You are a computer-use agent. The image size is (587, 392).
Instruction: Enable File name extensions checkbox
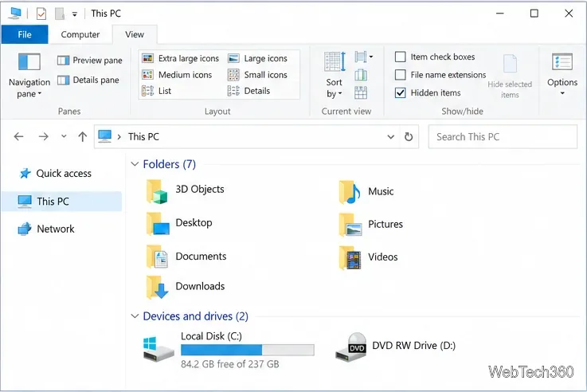400,75
